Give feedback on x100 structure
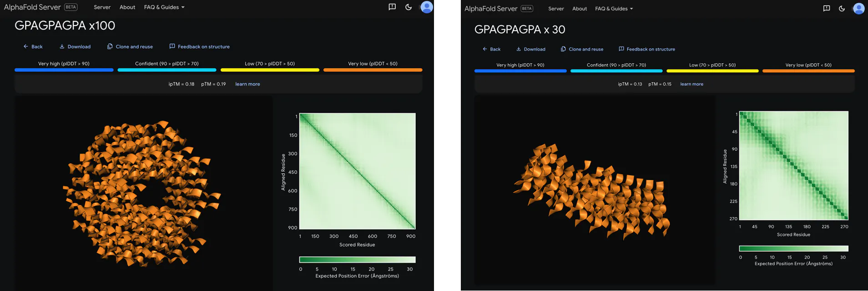 200,46
